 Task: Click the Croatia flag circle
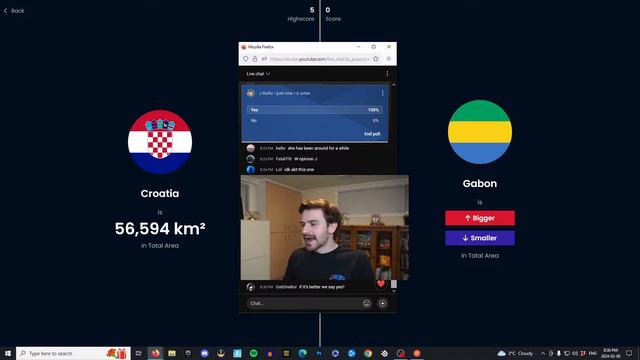(160, 142)
